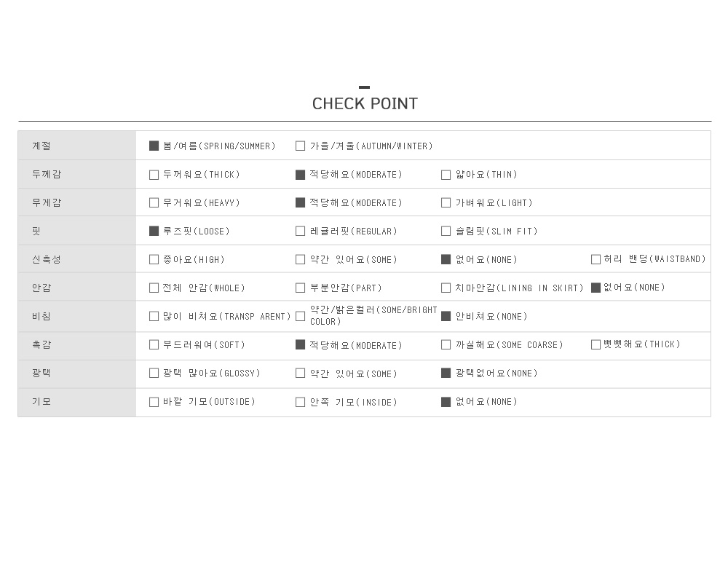Select the Some Coarse (까실해요) checkbox
This screenshot has height=565, width=728.
[x=446, y=344]
